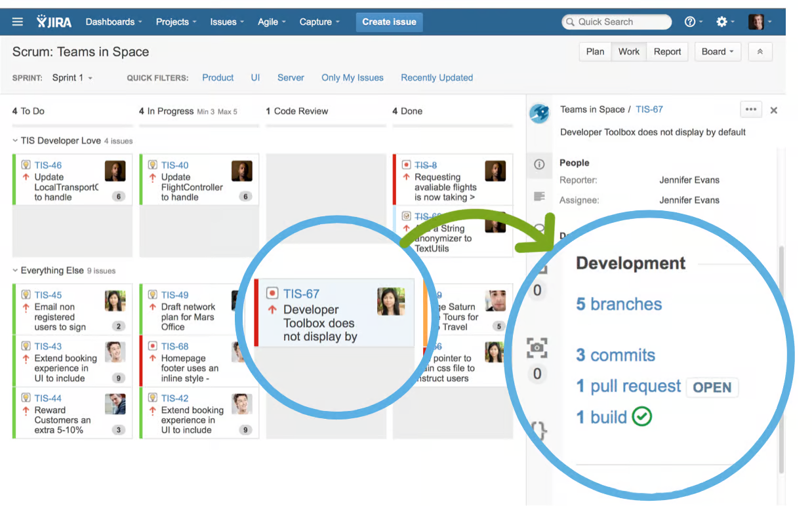The width and height of the screenshot is (812, 506).
Task: Select the Details info icon in issue sidebar
Action: point(539,165)
